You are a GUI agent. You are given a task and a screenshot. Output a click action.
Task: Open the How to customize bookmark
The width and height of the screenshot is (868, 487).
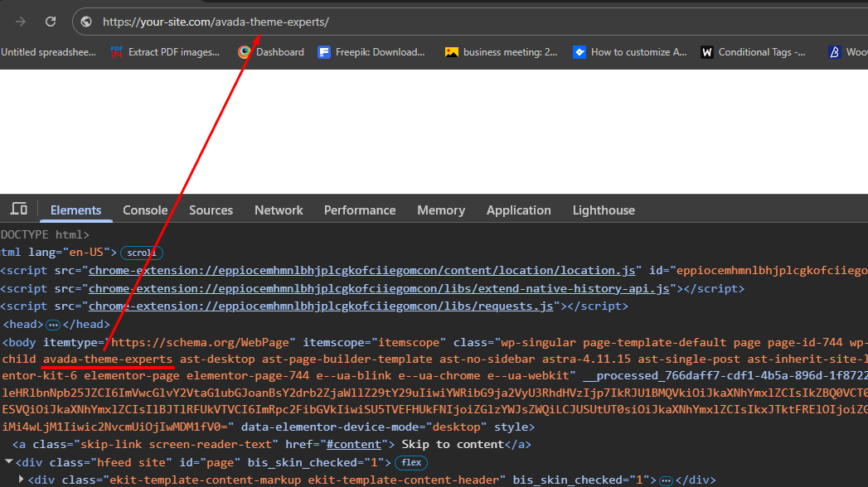[629, 51]
